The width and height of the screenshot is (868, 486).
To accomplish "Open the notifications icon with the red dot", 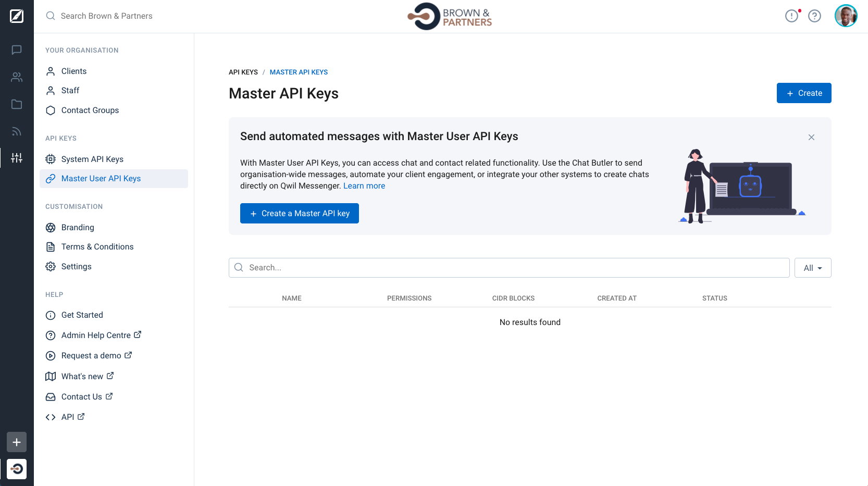I will tap(791, 16).
